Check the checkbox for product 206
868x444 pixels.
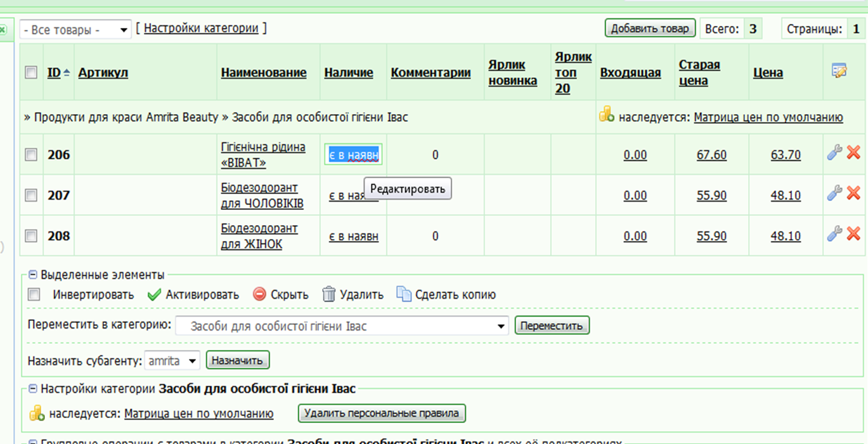[x=31, y=155]
